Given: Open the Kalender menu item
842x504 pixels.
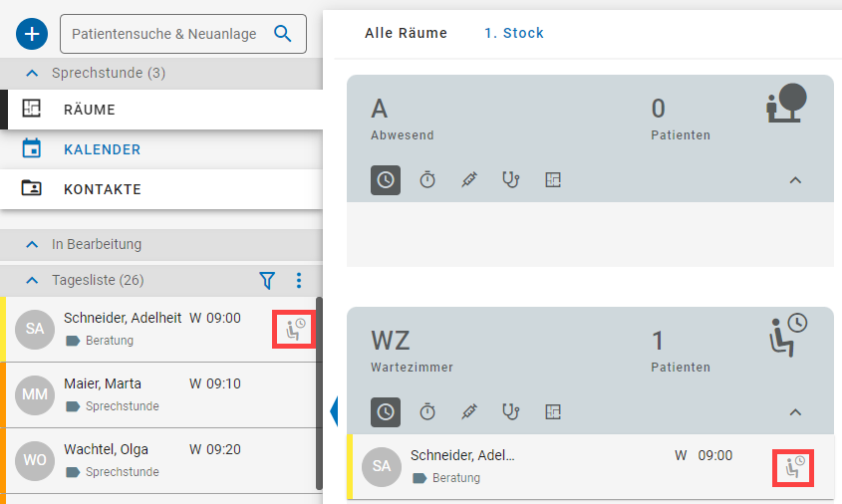Looking at the screenshot, I should 102,149.
